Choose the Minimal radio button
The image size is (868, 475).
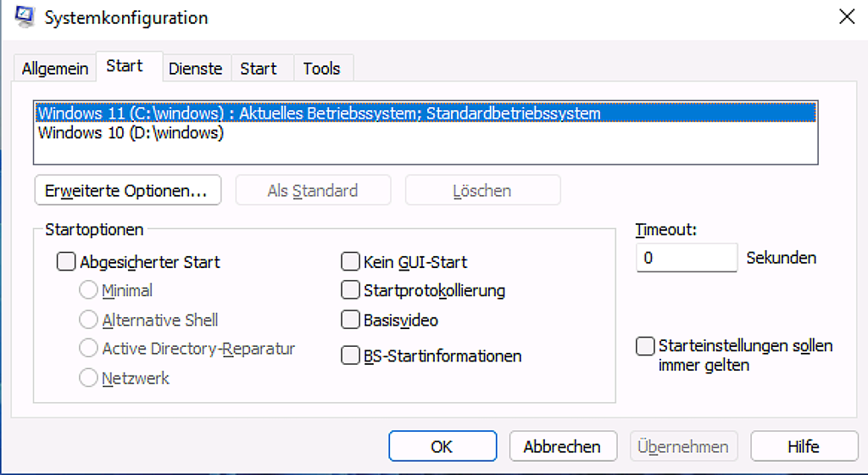pos(88,291)
